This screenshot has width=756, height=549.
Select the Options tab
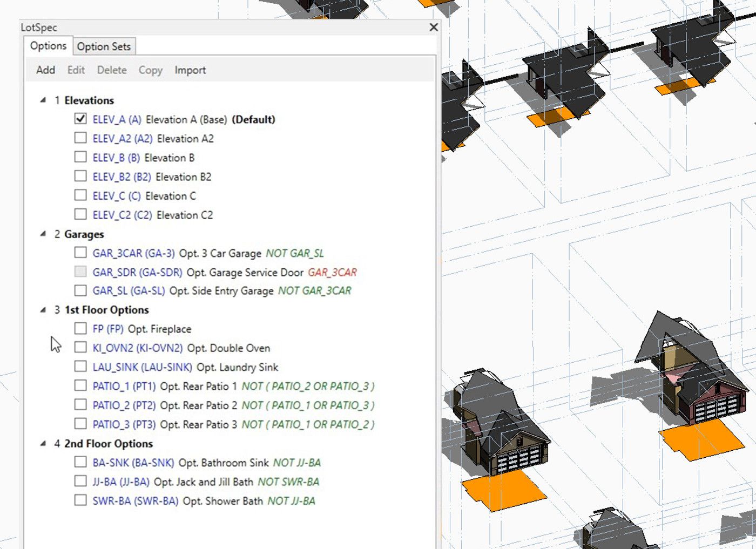click(x=48, y=46)
